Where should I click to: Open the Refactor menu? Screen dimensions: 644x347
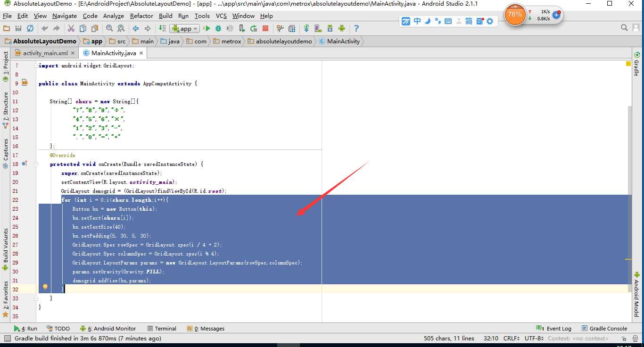tap(141, 16)
